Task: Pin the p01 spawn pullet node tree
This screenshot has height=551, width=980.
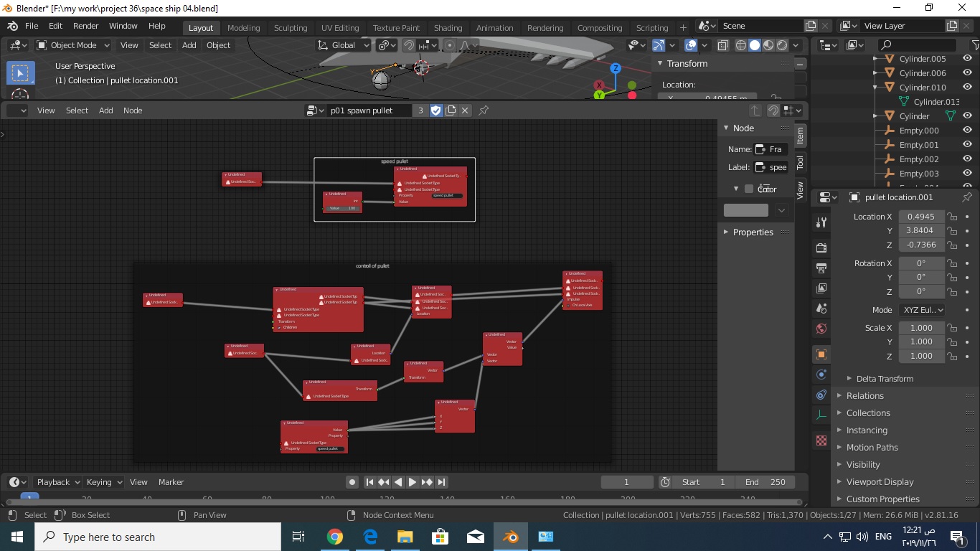Action: pyautogui.click(x=484, y=110)
